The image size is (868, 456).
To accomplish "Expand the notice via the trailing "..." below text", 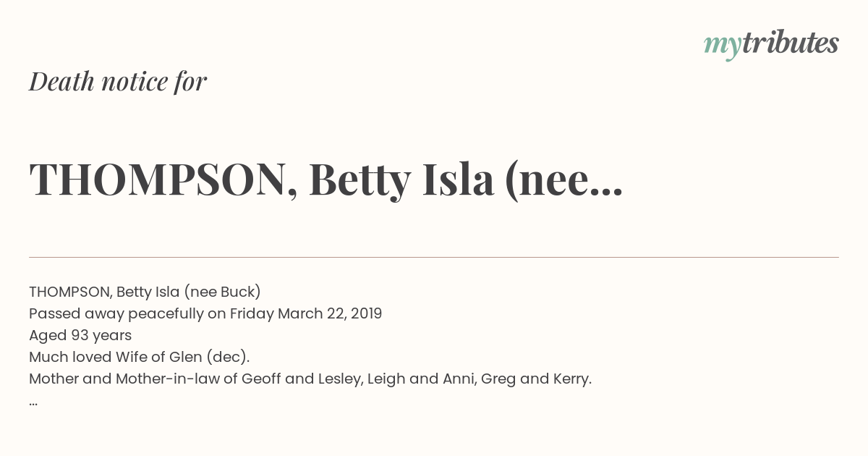I will (33, 403).
